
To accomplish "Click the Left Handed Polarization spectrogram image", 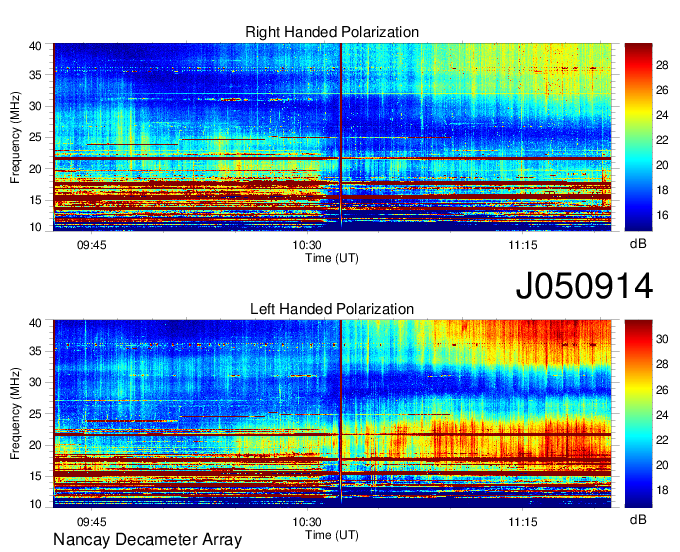I will 332,414.
